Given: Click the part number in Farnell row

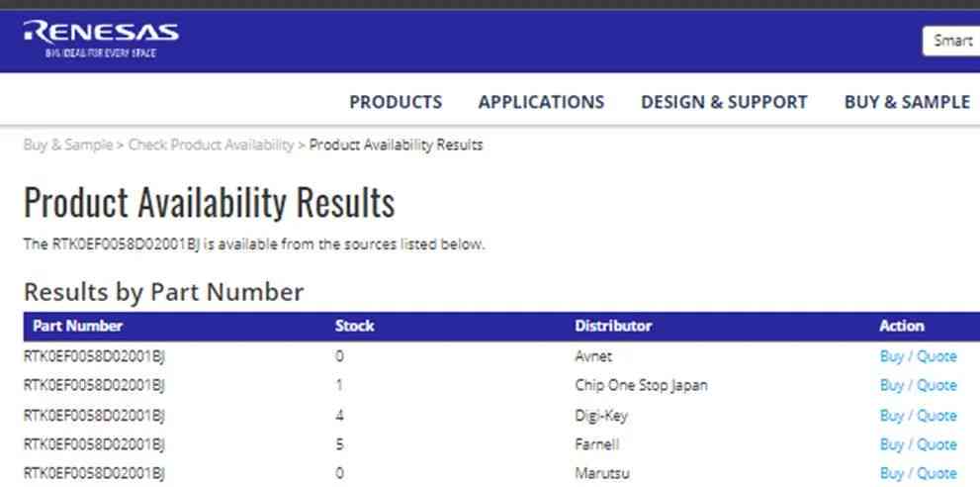Looking at the screenshot, I should (94, 444).
